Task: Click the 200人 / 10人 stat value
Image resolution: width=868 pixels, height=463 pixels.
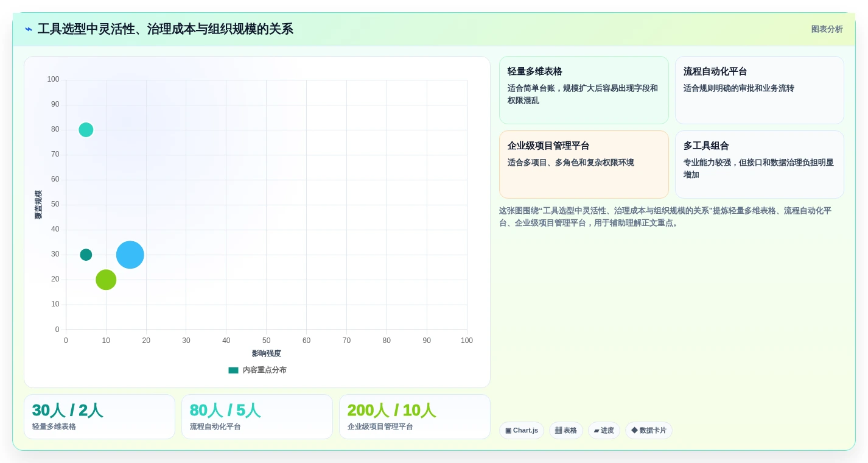Action: 391,411
